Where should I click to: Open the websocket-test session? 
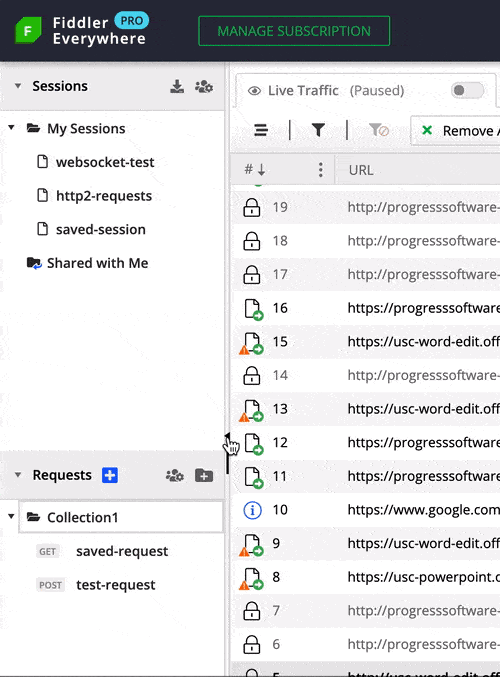pyautogui.click(x=105, y=162)
